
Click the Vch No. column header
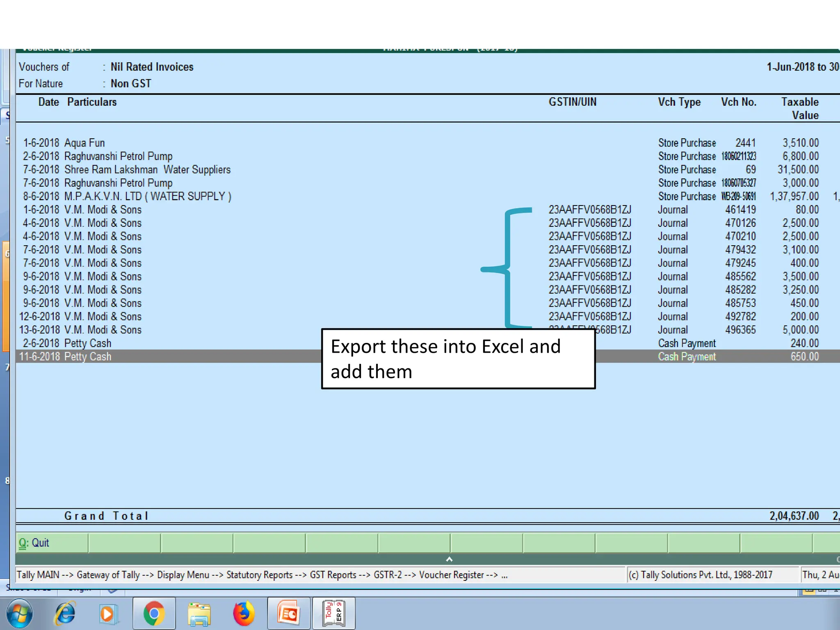(739, 102)
